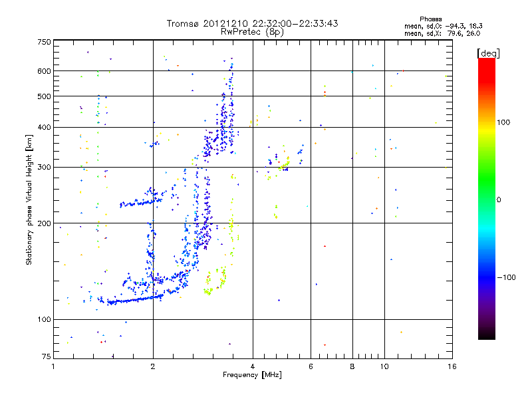
Task: Click the '1' frequency tick label
Action: click(x=53, y=366)
